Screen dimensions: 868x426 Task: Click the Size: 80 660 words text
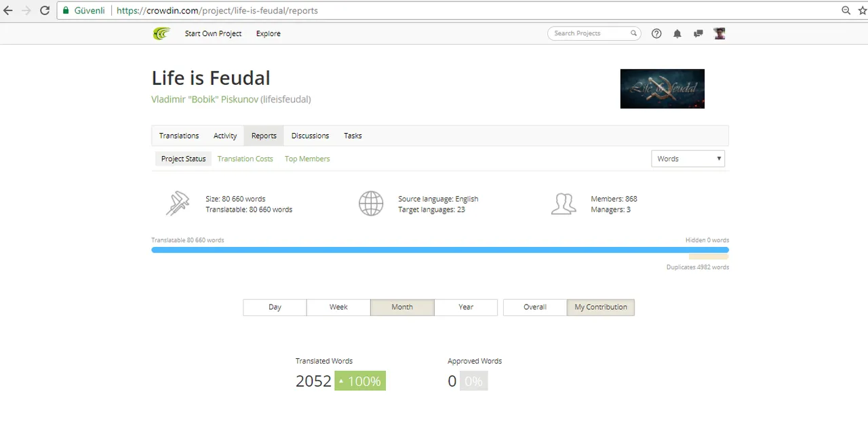tap(235, 199)
